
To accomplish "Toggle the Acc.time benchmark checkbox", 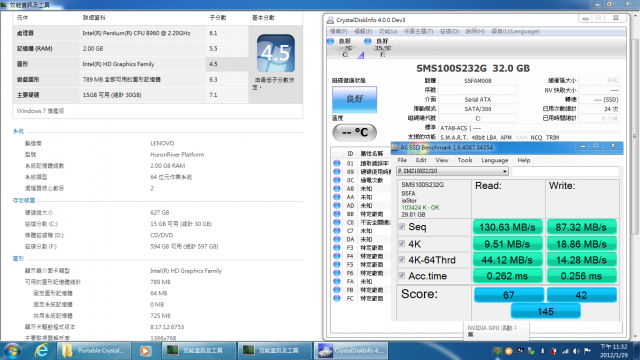I will [402, 276].
